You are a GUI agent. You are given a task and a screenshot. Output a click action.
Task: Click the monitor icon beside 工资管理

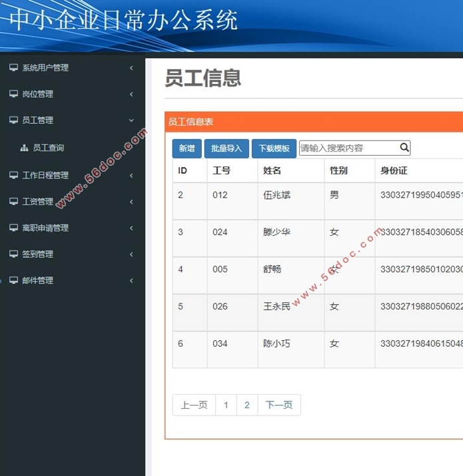click(13, 202)
